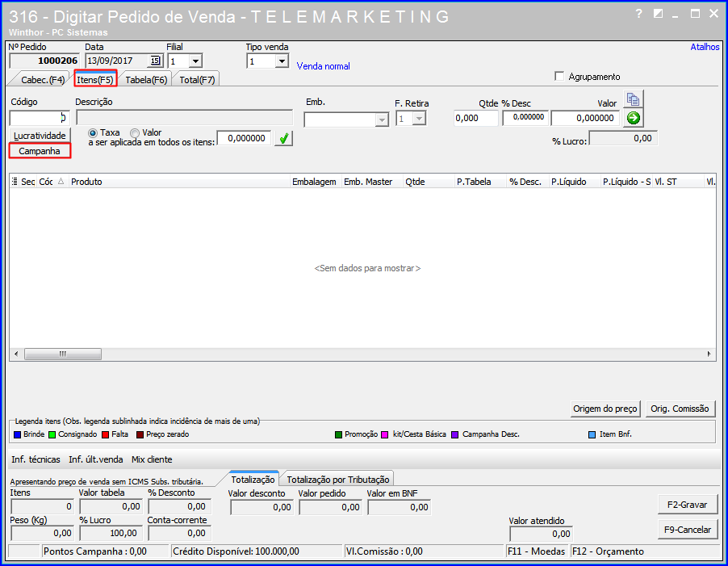
Task: Open the grid column chooser icon
Action: (15, 182)
